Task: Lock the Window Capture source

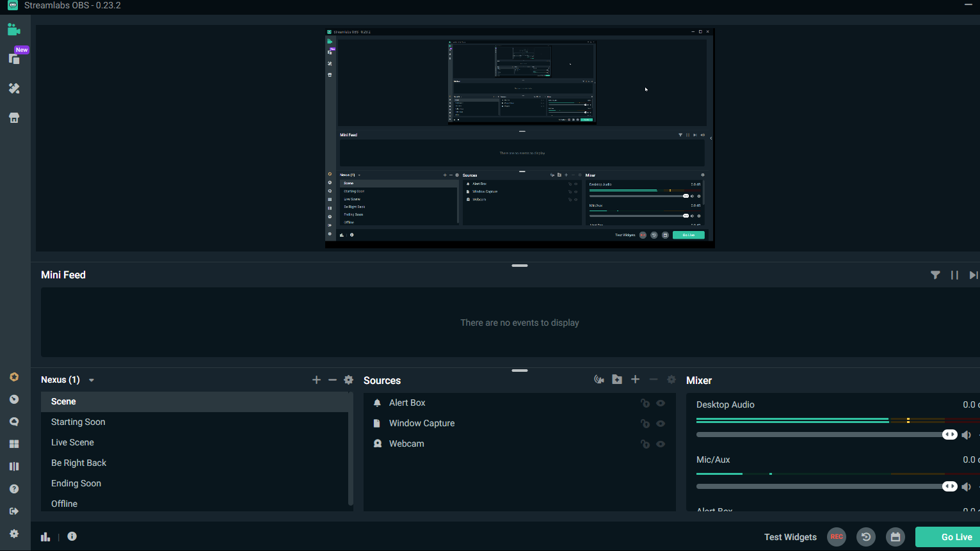Action: [x=645, y=424]
